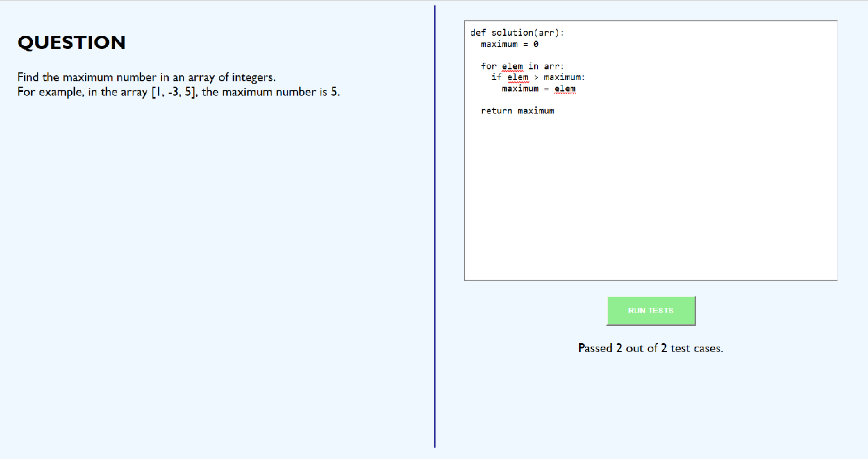The image size is (868, 459).
Task: Click the 'return maximum' code line
Action: (517, 111)
